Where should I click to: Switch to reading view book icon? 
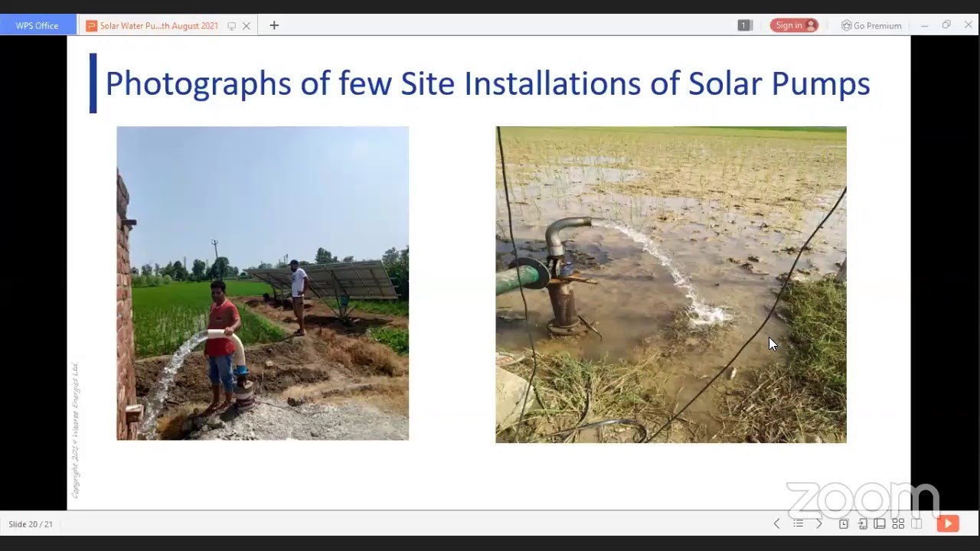(916, 523)
